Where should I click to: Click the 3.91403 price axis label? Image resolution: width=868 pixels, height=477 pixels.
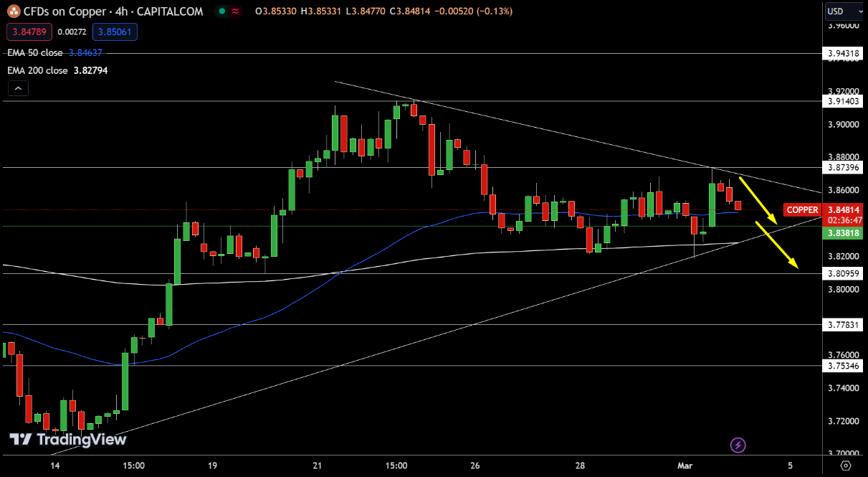point(842,102)
